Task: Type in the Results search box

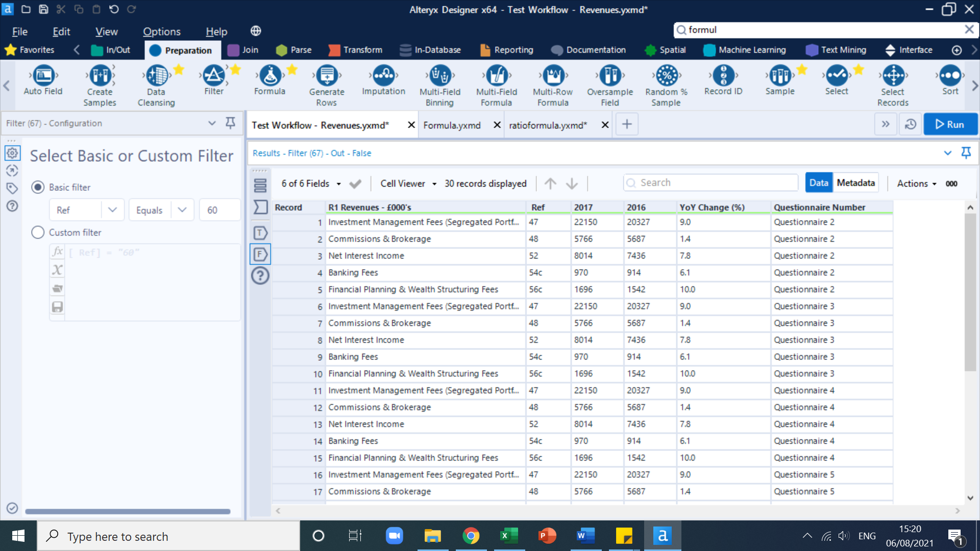Action: [709, 182]
